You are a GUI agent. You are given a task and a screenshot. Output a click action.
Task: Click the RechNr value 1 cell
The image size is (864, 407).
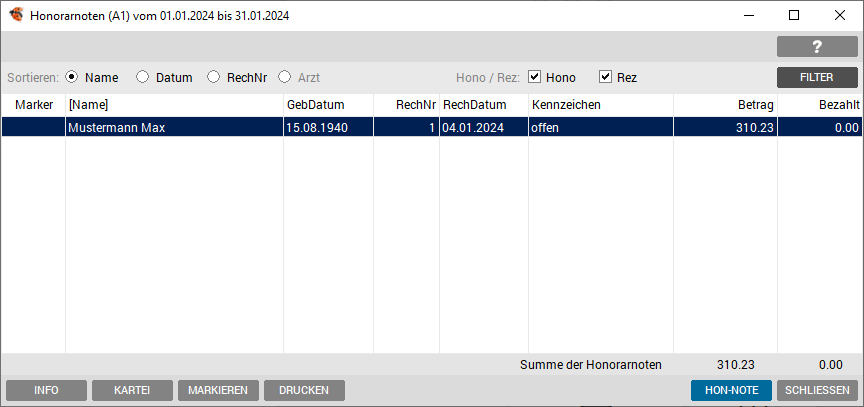point(407,128)
